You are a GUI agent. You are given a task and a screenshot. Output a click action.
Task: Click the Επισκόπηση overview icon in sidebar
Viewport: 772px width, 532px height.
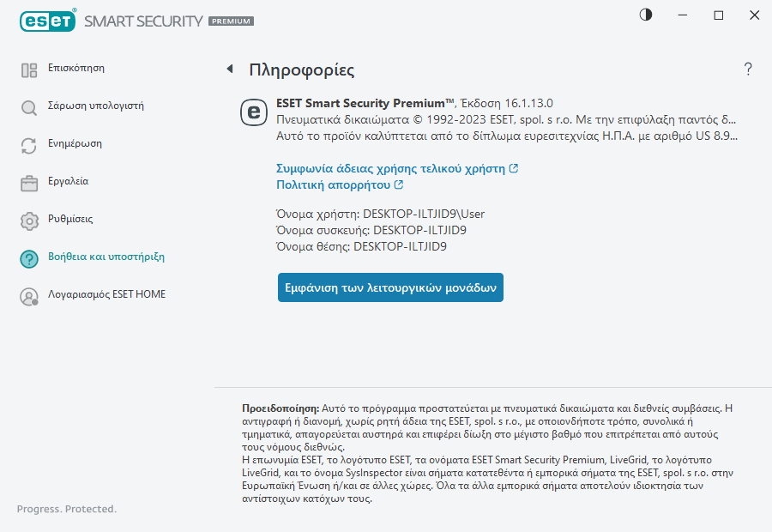point(29,70)
